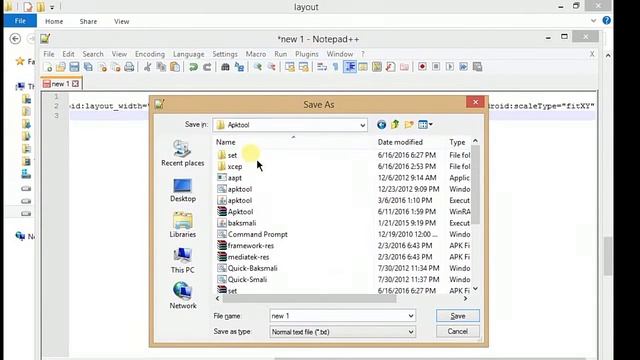Click the Paste clipboard toolbar icon
Image resolution: width=640 pixels, height=360 pixels.
[x=175, y=67]
